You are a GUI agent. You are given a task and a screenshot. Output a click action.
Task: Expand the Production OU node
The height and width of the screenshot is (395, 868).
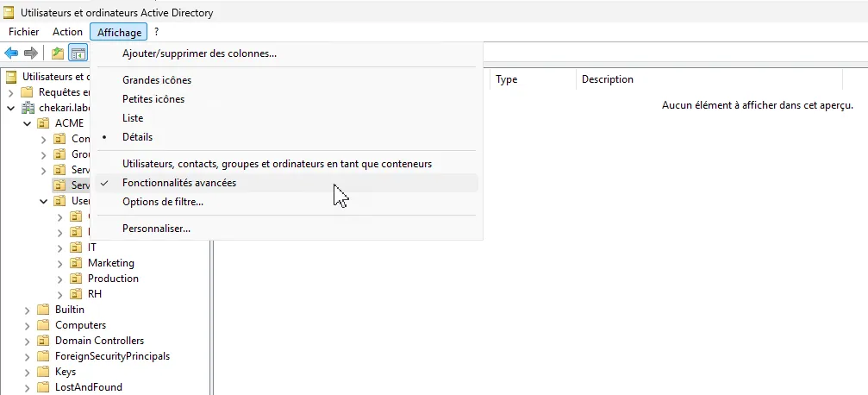60,279
